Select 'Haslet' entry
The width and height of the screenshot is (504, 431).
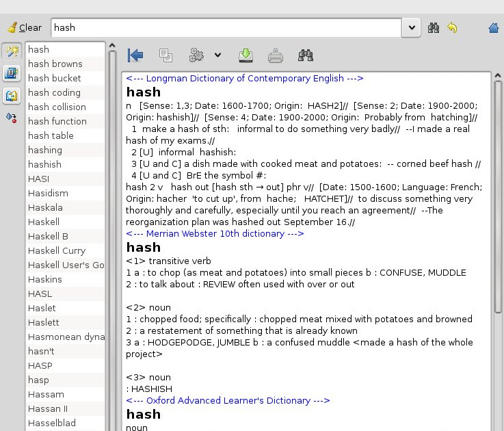65,308
